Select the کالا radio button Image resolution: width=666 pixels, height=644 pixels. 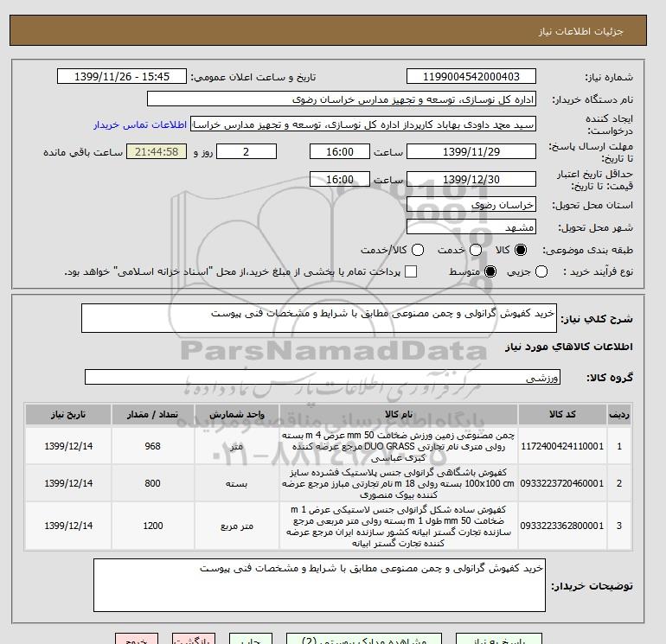tap(521, 250)
